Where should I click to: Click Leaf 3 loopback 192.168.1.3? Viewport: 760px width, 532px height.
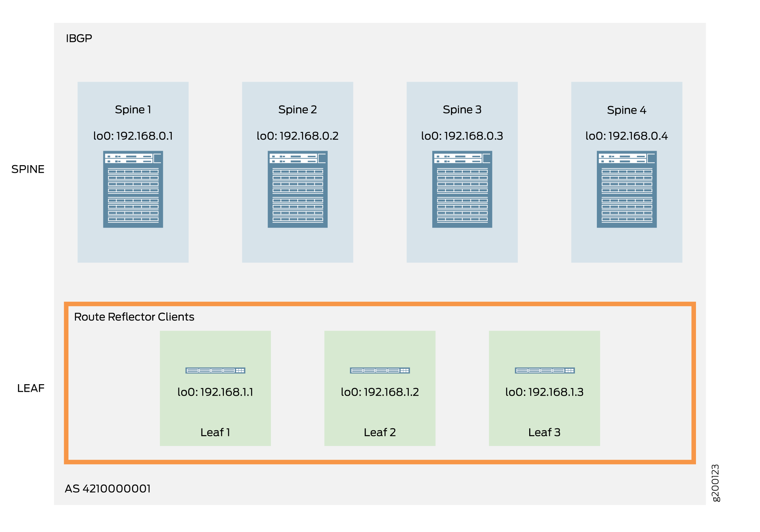[x=544, y=392]
